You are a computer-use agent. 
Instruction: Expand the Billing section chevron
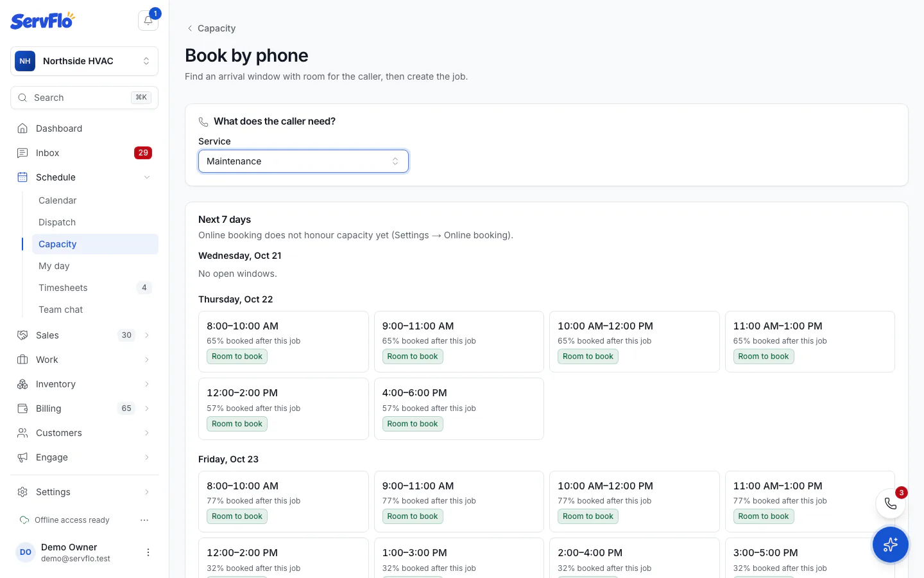click(x=147, y=408)
